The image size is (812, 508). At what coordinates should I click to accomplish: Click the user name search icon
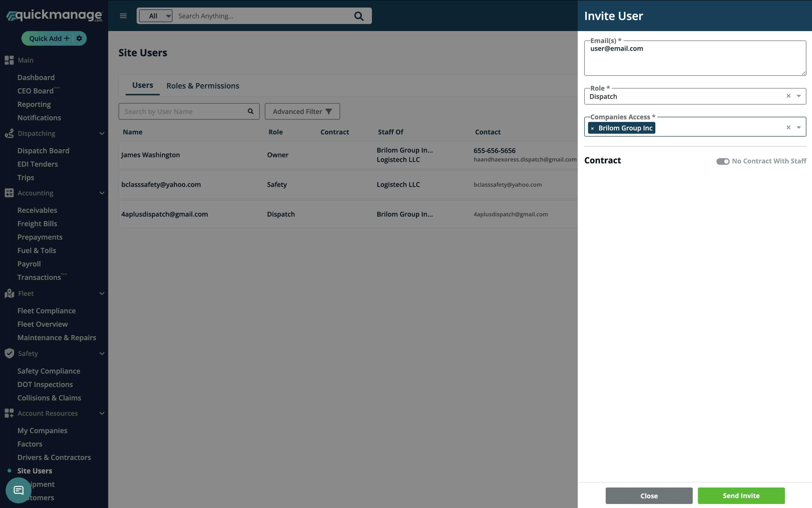pyautogui.click(x=251, y=111)
